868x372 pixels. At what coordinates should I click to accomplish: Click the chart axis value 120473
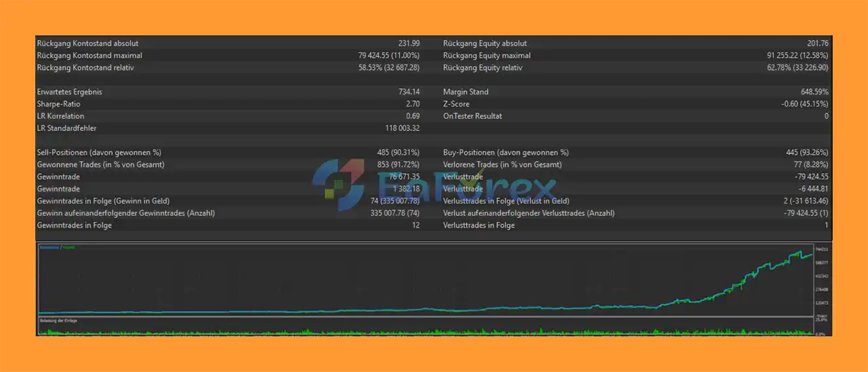[822, 303]
